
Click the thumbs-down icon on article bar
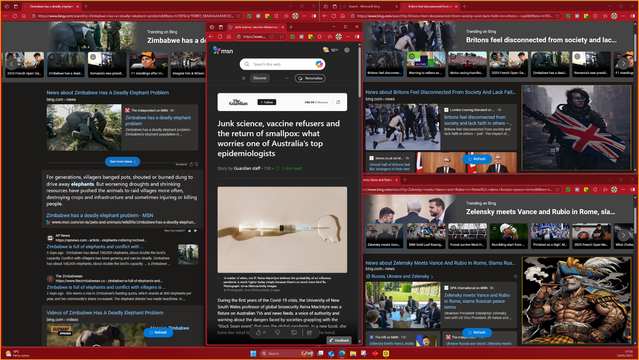coord(278,332)
